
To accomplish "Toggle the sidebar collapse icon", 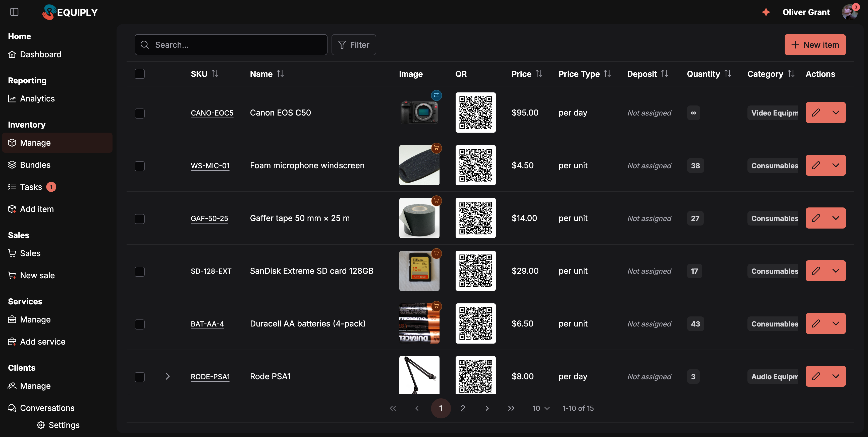I will pyautogui.click(x=14, y=12).
